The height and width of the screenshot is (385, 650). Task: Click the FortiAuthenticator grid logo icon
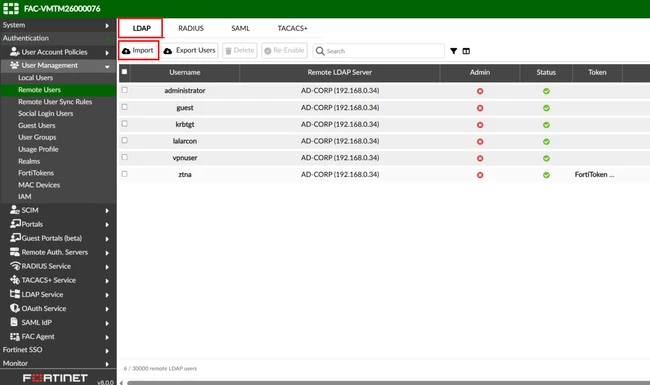click(x=11, y=8)
